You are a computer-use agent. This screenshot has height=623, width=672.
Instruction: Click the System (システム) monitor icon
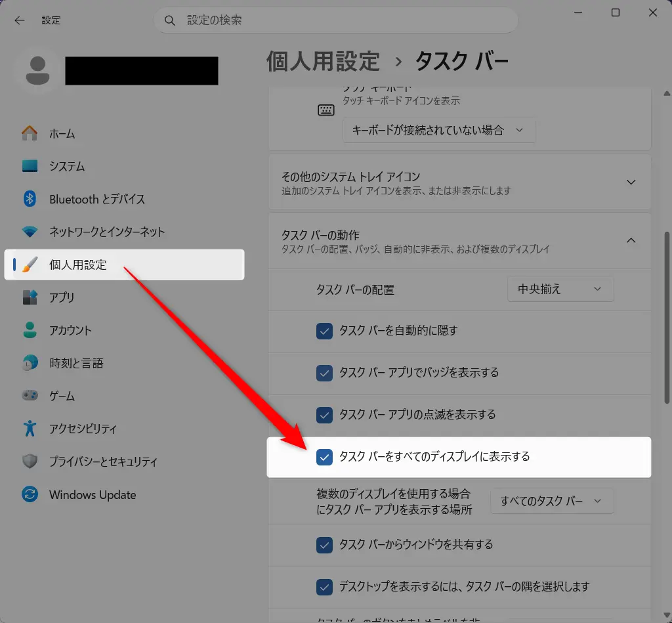click(x=30, y=166)
